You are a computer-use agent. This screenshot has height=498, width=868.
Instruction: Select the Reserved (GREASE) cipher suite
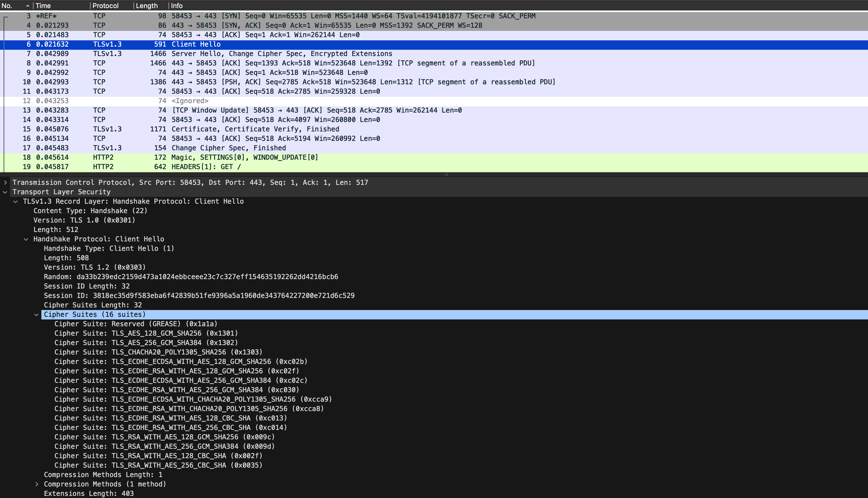click(x=136, y=324)
